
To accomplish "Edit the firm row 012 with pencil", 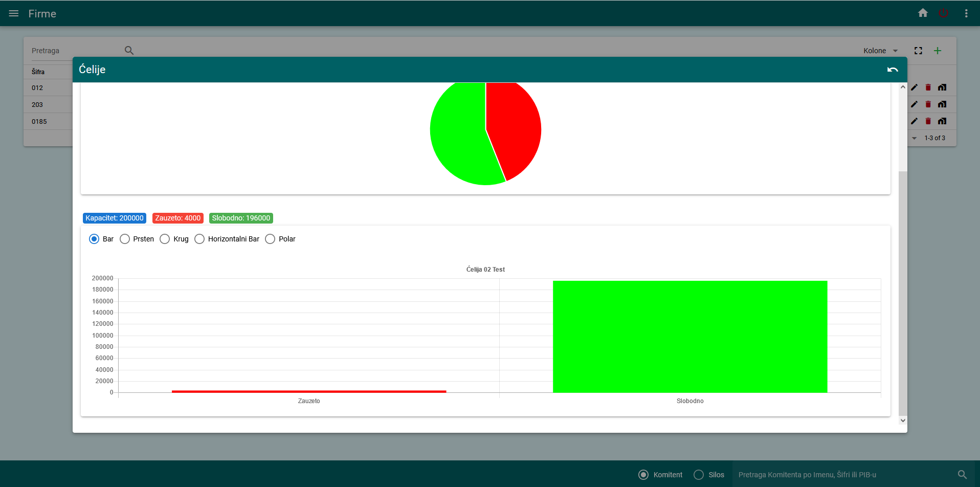I will 914,87.
